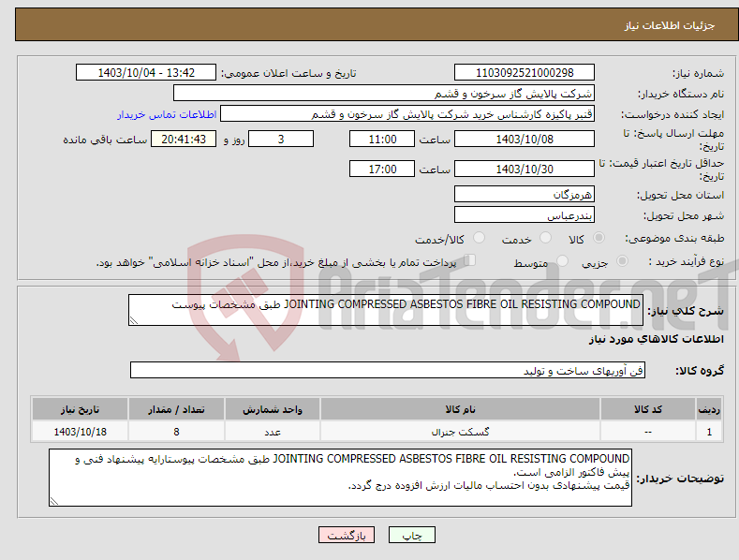Screen dimensions: 739x560
Task: Click the quantity cell 8
Action: (x=176, y=432)
